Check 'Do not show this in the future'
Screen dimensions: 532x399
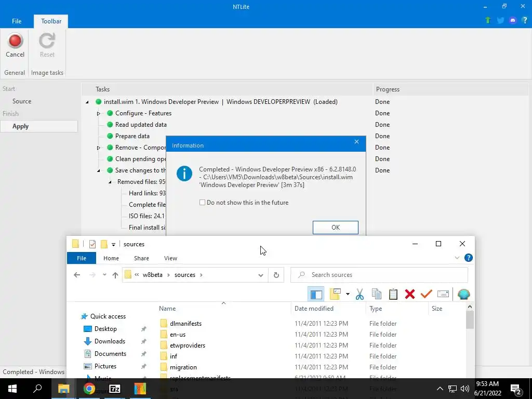tap(202, 203)
